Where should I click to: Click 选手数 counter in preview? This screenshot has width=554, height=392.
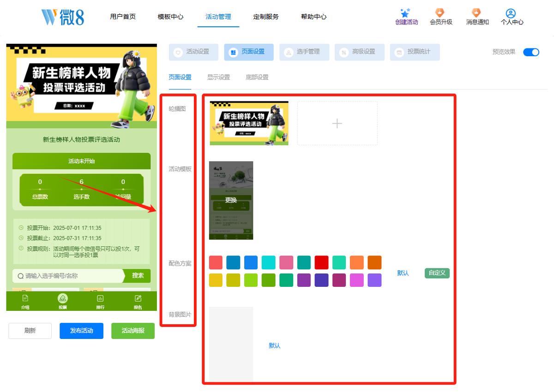[81, 189]
